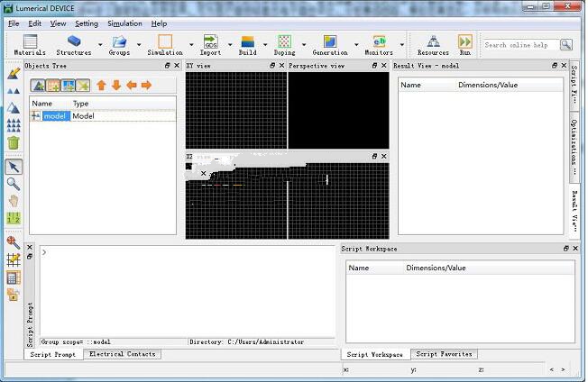Open the Materials database icon
Screen dimensions: 588x382
pyautogui.click(x=30, y=41)
